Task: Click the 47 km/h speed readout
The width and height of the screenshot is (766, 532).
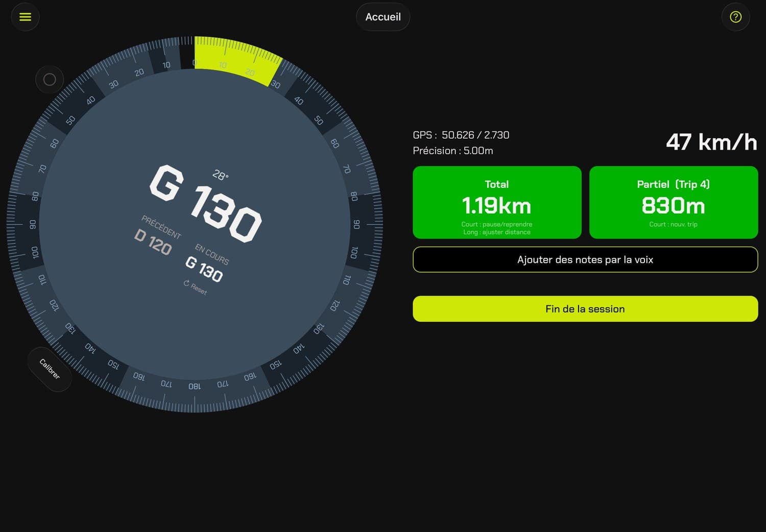Action: point(711,142)
